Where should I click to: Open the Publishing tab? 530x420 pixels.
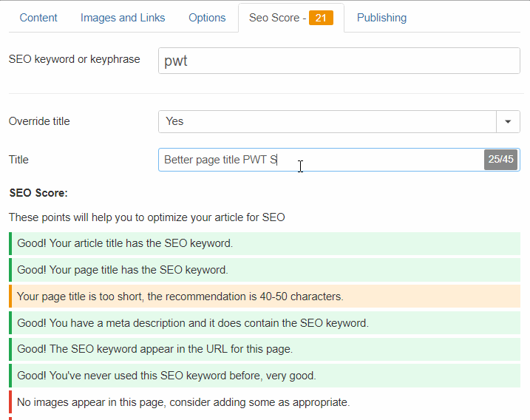click(381, 18)
